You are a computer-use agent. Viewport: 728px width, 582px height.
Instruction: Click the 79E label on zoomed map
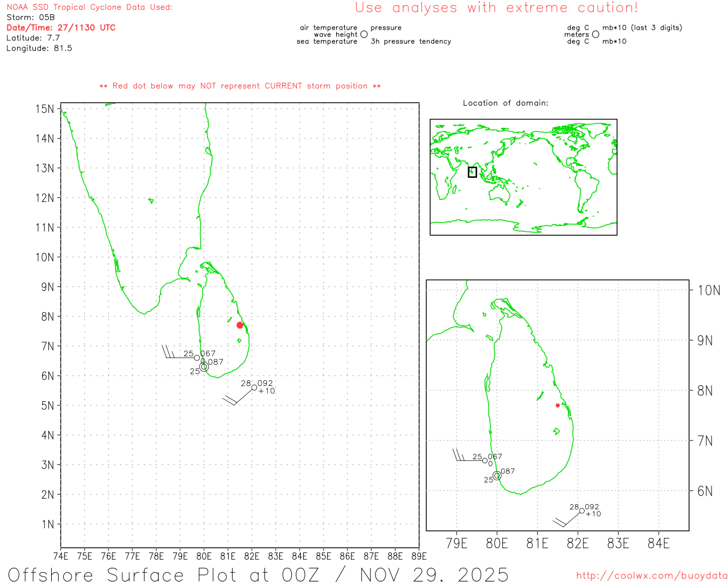point(457,543)
